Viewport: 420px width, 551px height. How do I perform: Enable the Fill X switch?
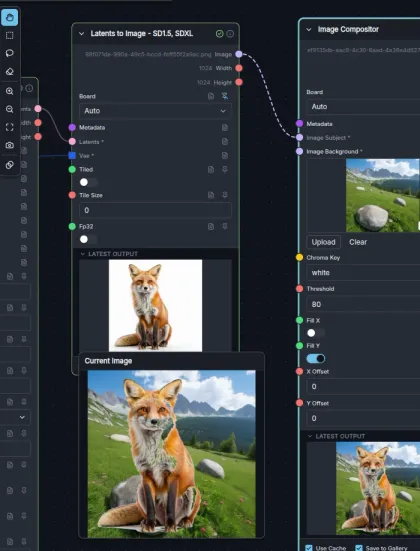316,333
